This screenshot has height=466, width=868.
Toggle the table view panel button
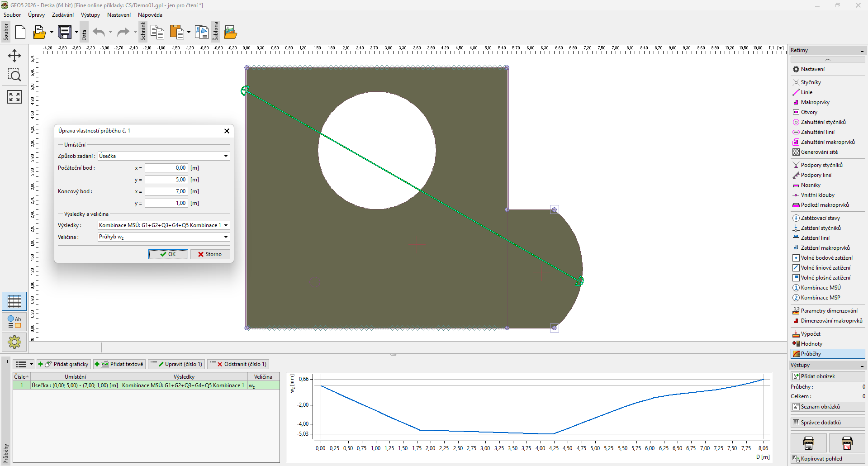point(14,301)
